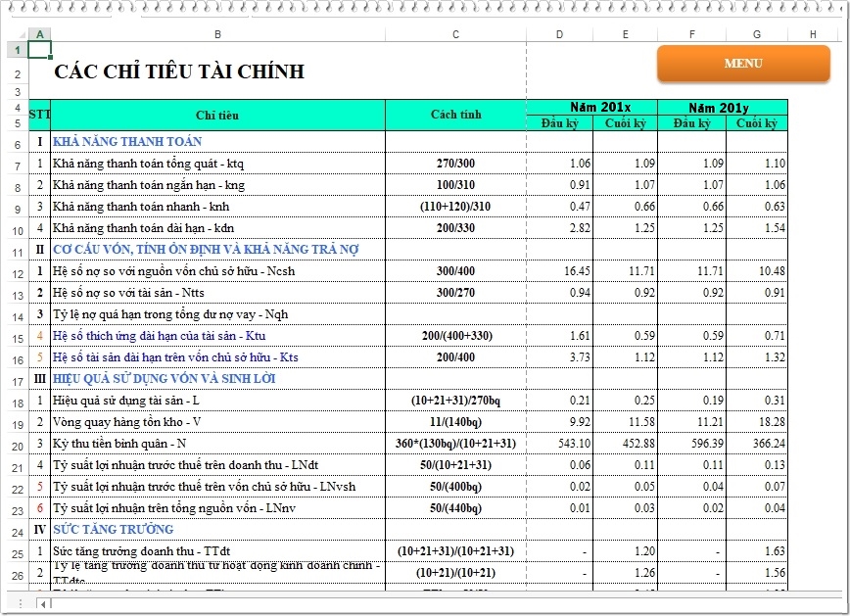Click formula cell '(110+120)/310'
Viewport: 850px width, 616px height.
click(x=456, y=207)
